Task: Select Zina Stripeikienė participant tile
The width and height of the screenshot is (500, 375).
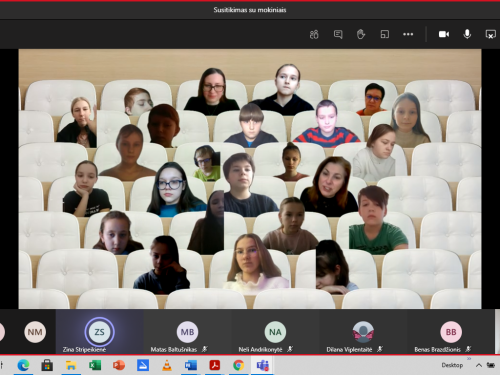Action: [x=100, y=332]
